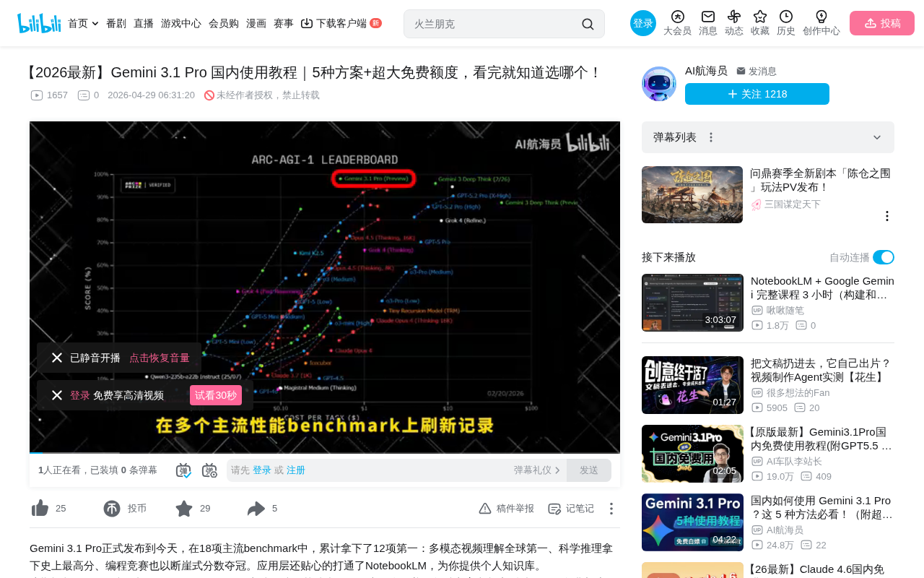This screenshot has width=924, height=578.
Task: Click the search magnifier icon
Action: tap(588, 24)
